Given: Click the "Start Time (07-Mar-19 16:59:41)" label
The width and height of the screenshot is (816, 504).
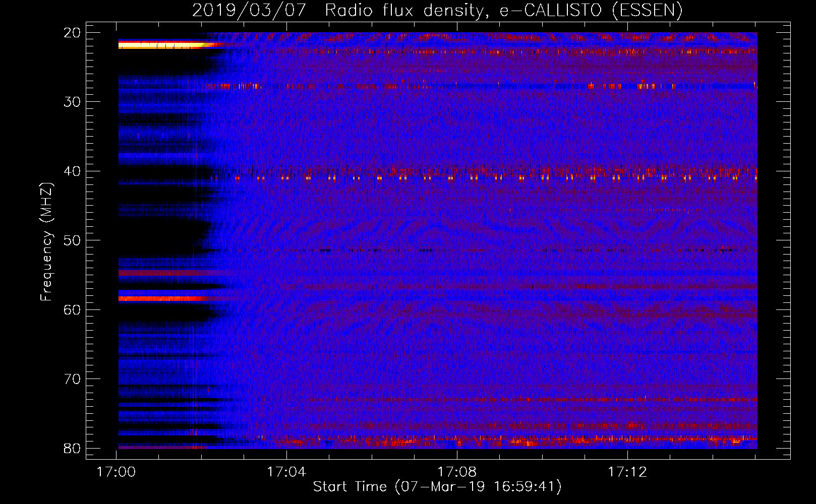Looking at the screenshot, I should (437, 487).
